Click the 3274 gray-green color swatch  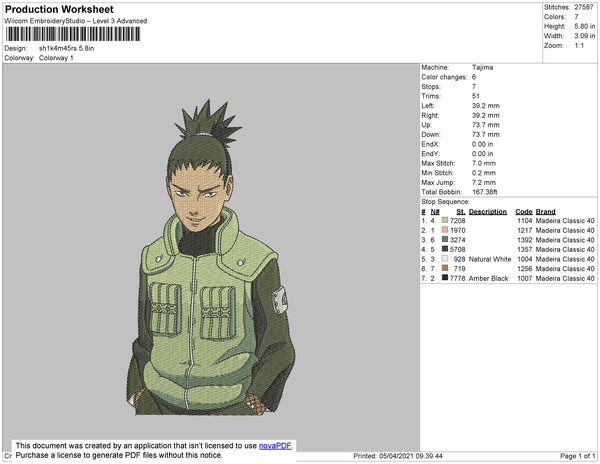coord(445,239)
